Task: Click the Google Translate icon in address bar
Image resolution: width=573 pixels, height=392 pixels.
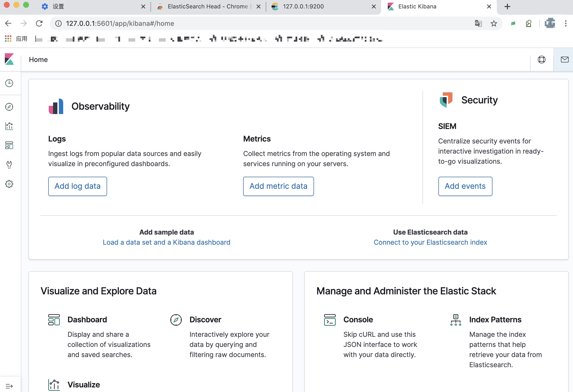Action: 478,23
